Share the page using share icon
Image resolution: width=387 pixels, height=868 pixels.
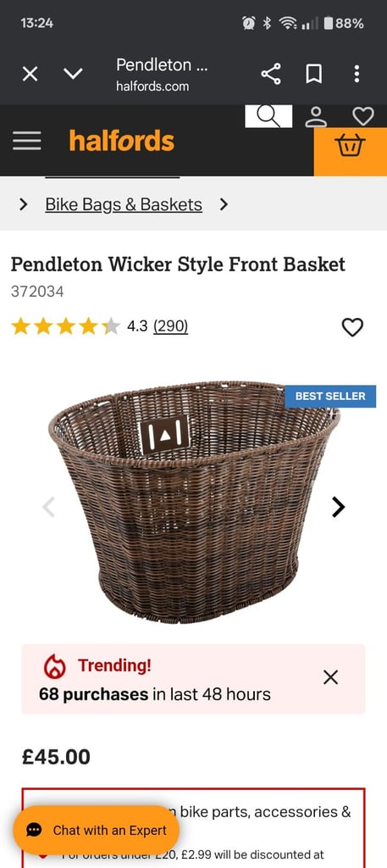coord(270,74)
